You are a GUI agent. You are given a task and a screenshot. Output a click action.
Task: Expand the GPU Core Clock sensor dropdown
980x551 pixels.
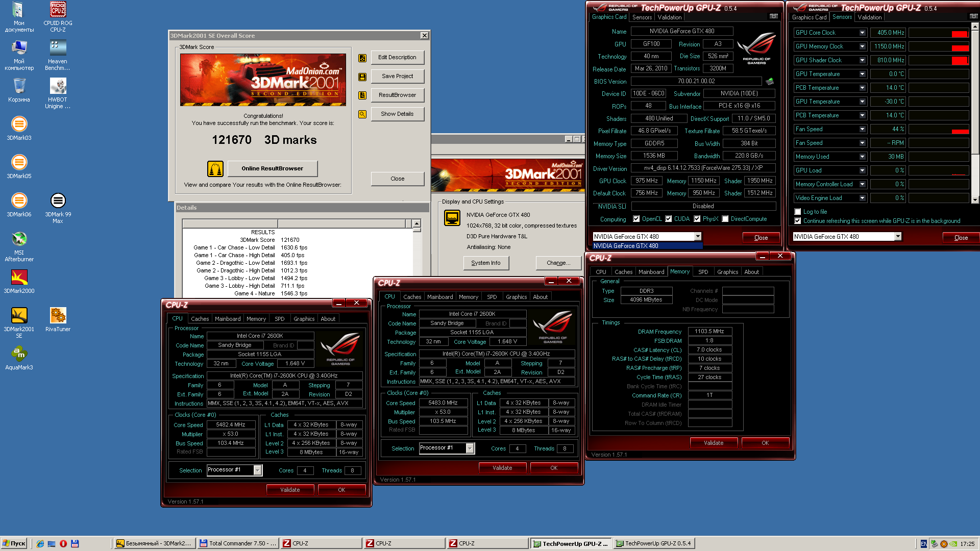coord(862,33)
